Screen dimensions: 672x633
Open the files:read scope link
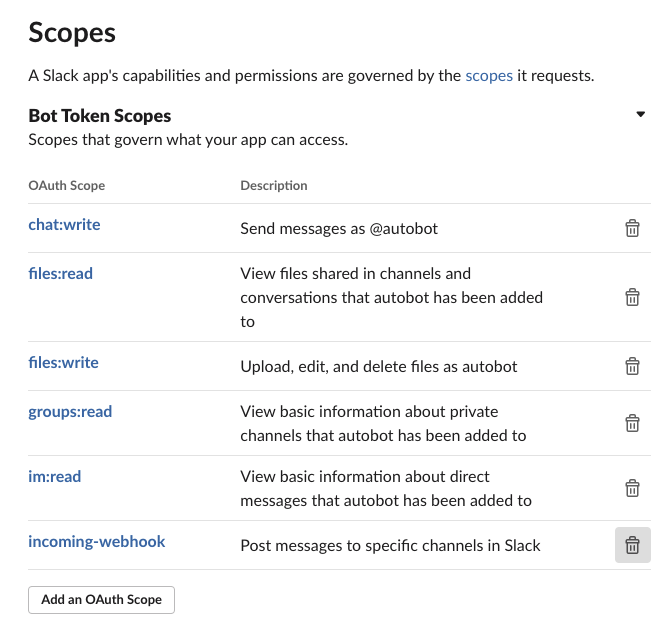(61, 273)
